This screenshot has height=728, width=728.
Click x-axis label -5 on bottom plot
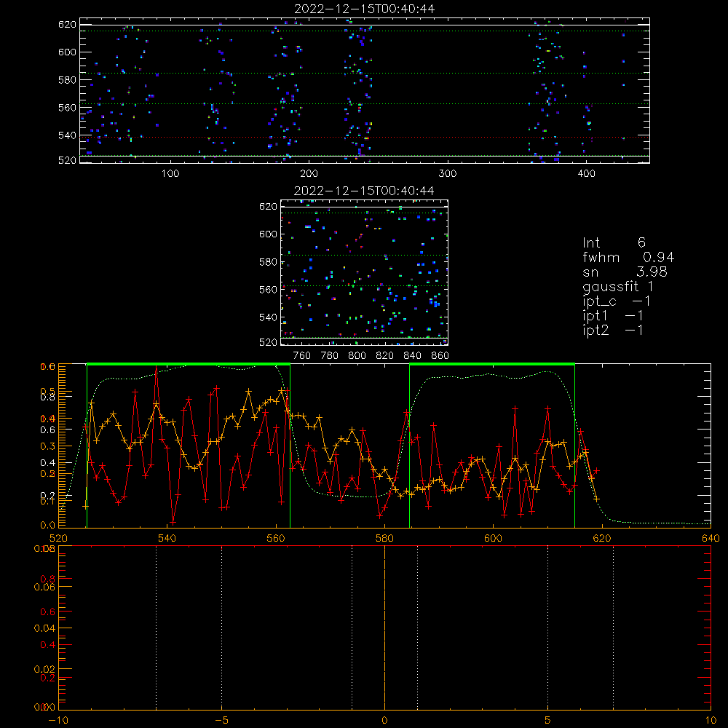pos(221,721)
